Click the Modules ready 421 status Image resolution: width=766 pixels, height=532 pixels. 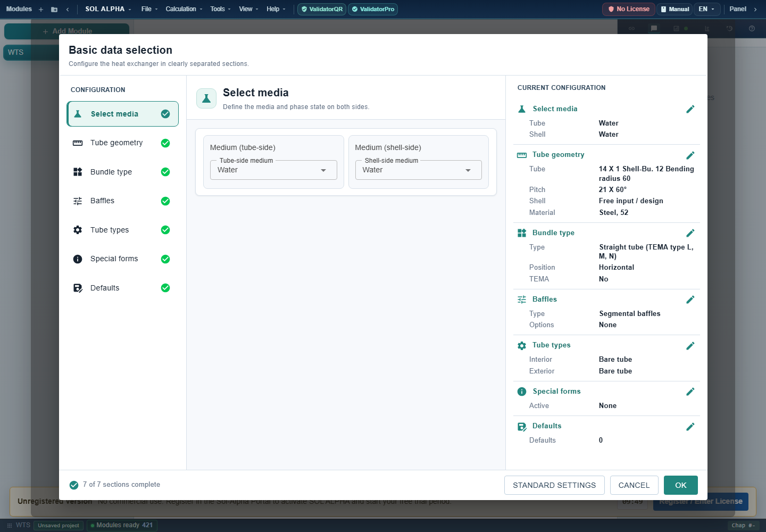click(x=122, y=526)
